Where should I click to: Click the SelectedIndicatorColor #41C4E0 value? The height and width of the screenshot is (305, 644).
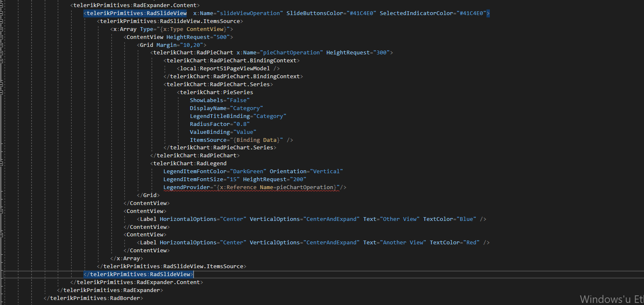(472, 13)
